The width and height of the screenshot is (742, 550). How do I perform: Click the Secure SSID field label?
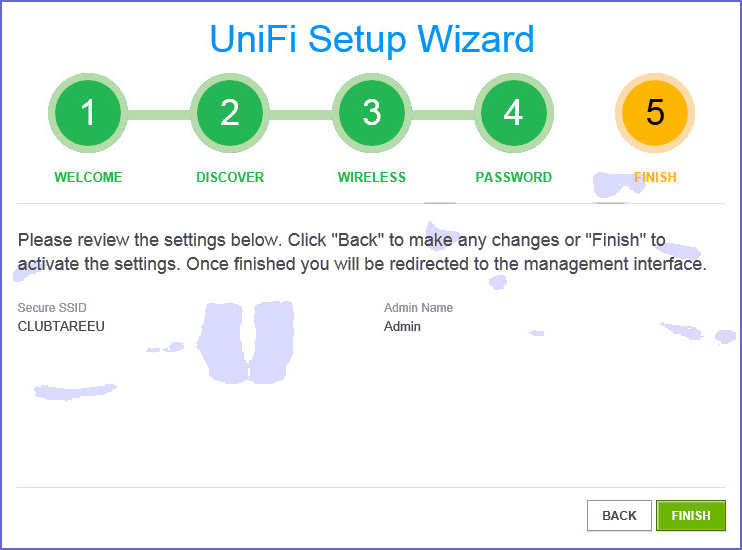point(59,308)
